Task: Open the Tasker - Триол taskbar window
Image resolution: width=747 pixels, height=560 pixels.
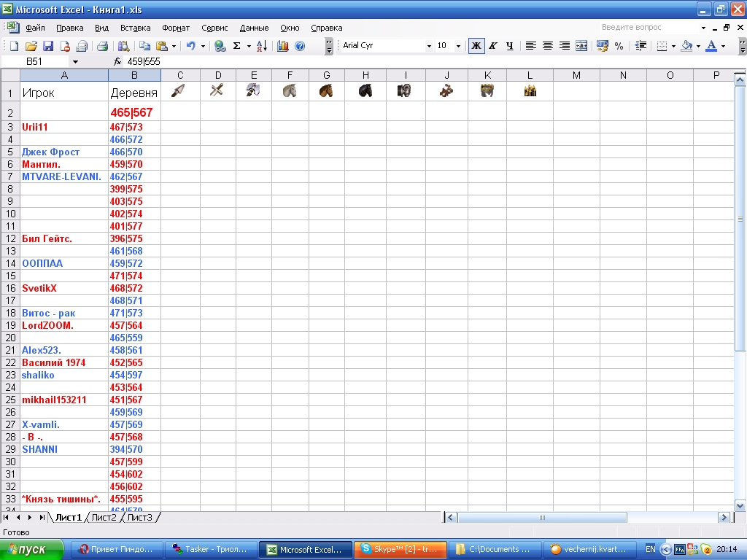Action: click(211, 549)
